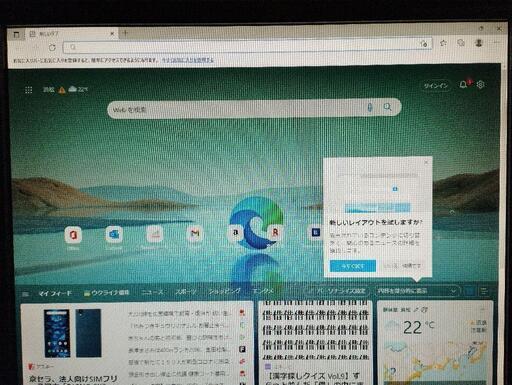Select the スポーツ feed tab
The image size is (512, 385).
coord(186,292)
